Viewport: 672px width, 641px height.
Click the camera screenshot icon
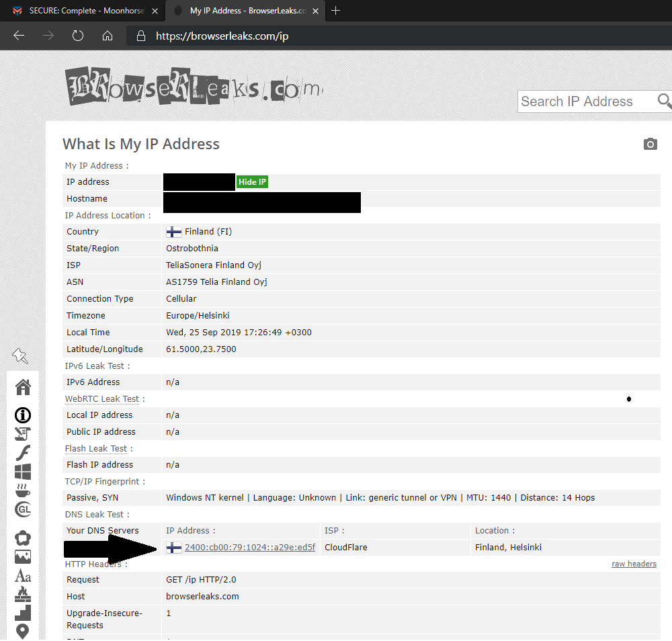(650, 144)
